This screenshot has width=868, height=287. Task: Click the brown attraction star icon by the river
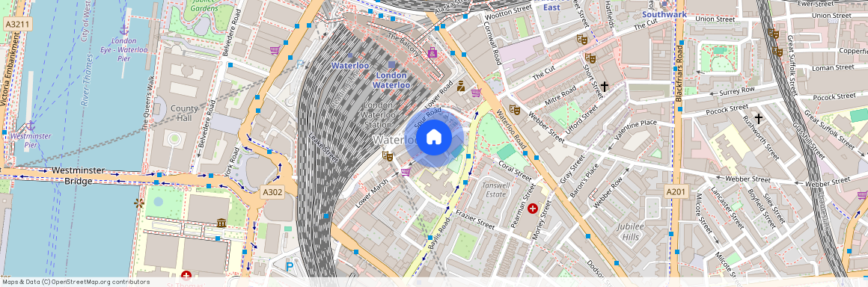pos(138,203)
